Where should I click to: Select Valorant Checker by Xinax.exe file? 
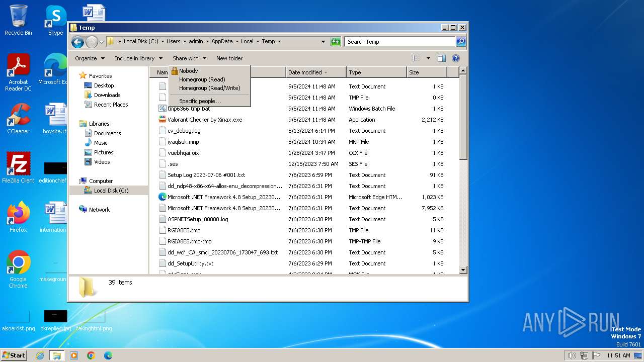click(x=205, y=120)
